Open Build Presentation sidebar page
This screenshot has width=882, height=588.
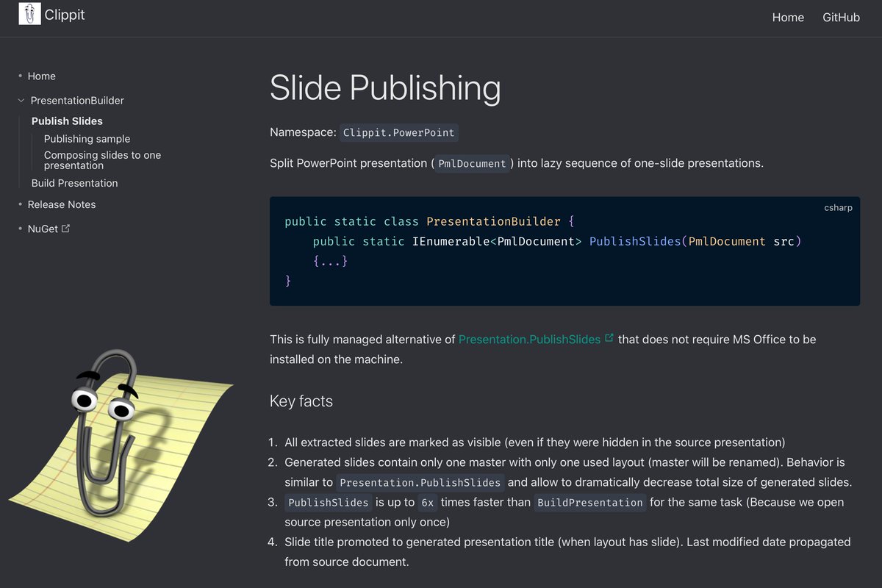click(x=74, y=183)
